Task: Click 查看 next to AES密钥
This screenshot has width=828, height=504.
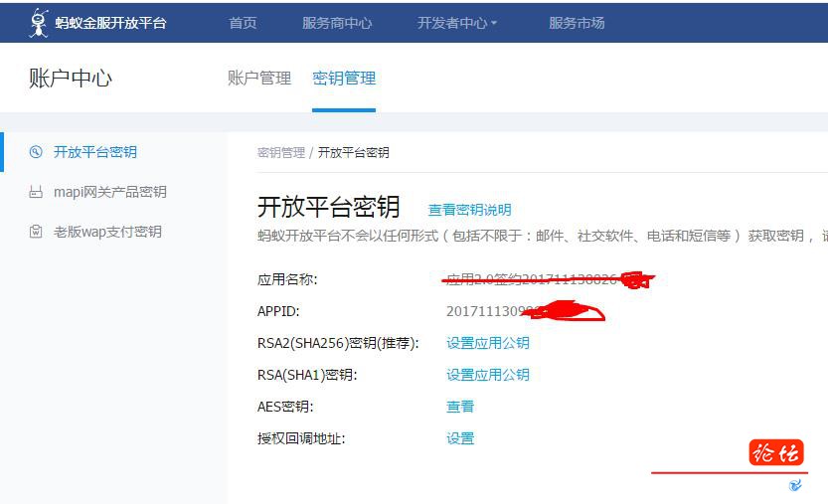Action: (x=460, y=407)
